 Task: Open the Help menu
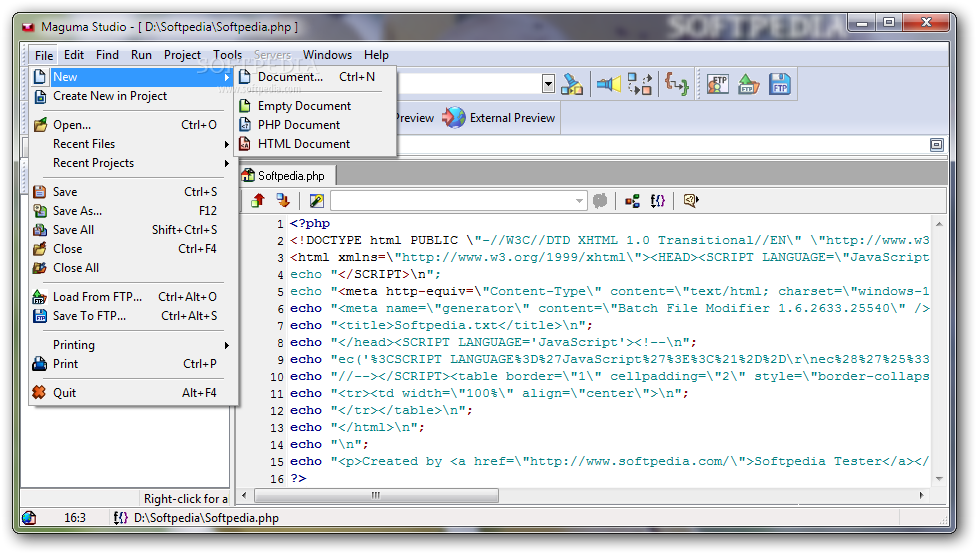pos(376,55)
